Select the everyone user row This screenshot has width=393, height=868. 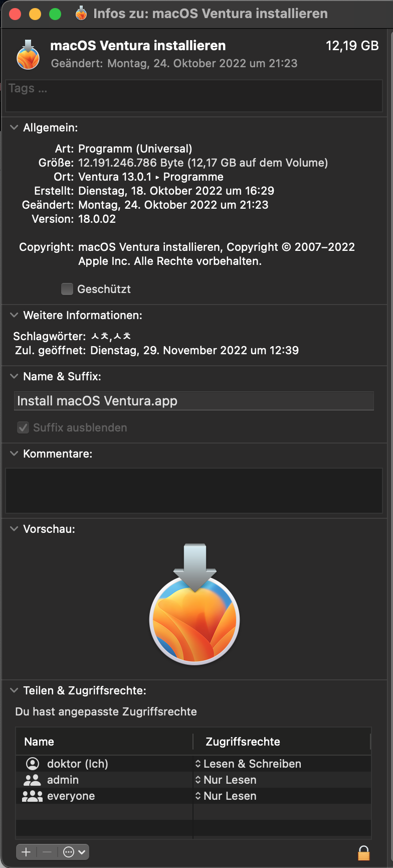[193, 796]
